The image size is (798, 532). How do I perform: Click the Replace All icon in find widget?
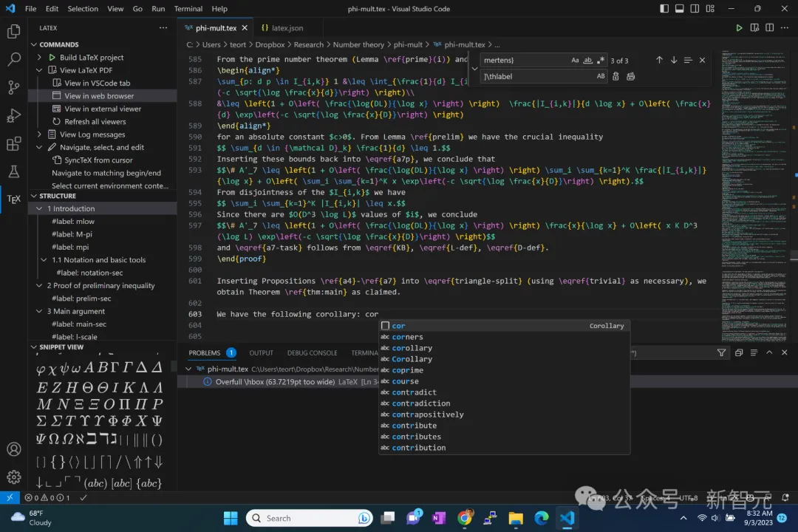(630, 76)
